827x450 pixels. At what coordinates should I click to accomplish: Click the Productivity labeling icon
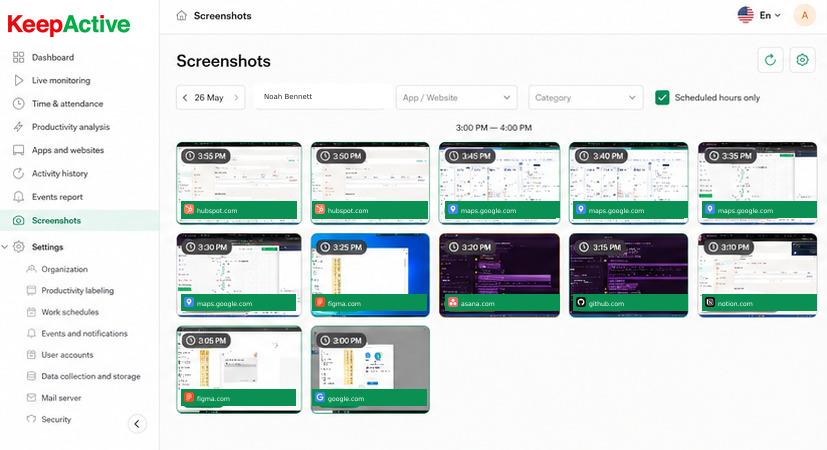(x=31, y=290)
